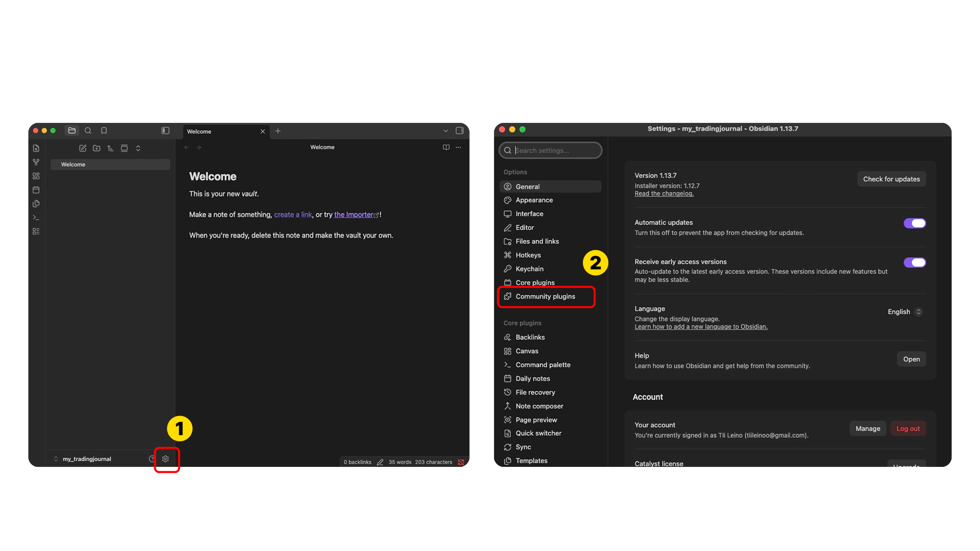Image resolution: width=980 pixels, height=551 pixels.
Task: Open Hotkeys settings section
Action: pyautogui.click(x=550, y=255)
